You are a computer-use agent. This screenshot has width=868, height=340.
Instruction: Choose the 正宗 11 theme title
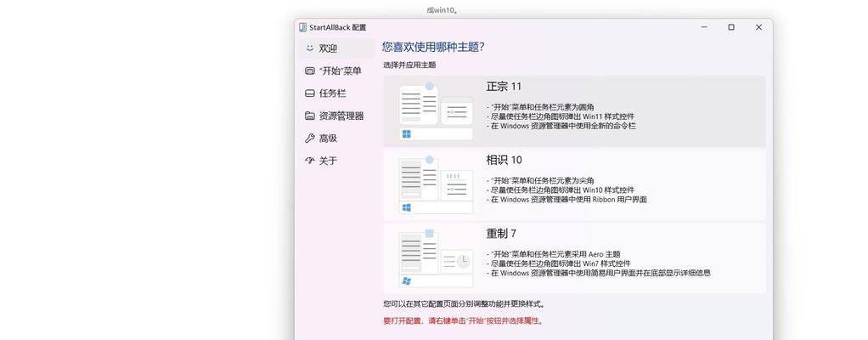click(x=504, y=87)
